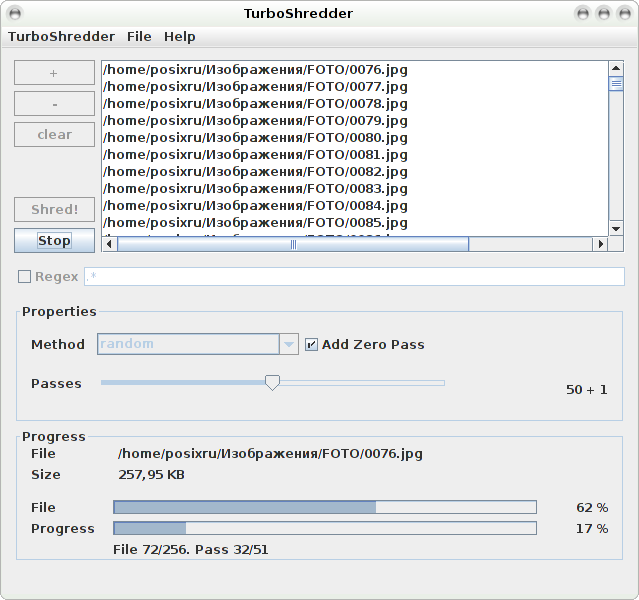This screenshot has height=600, width=639.
Task: Select list entry 0082.jpg
Action: [355, 172]
